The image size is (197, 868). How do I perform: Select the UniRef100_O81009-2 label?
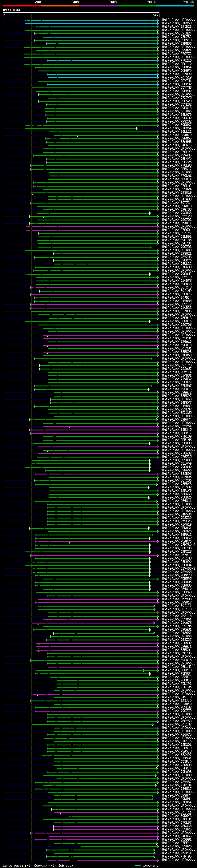click(x=179, y=460)
